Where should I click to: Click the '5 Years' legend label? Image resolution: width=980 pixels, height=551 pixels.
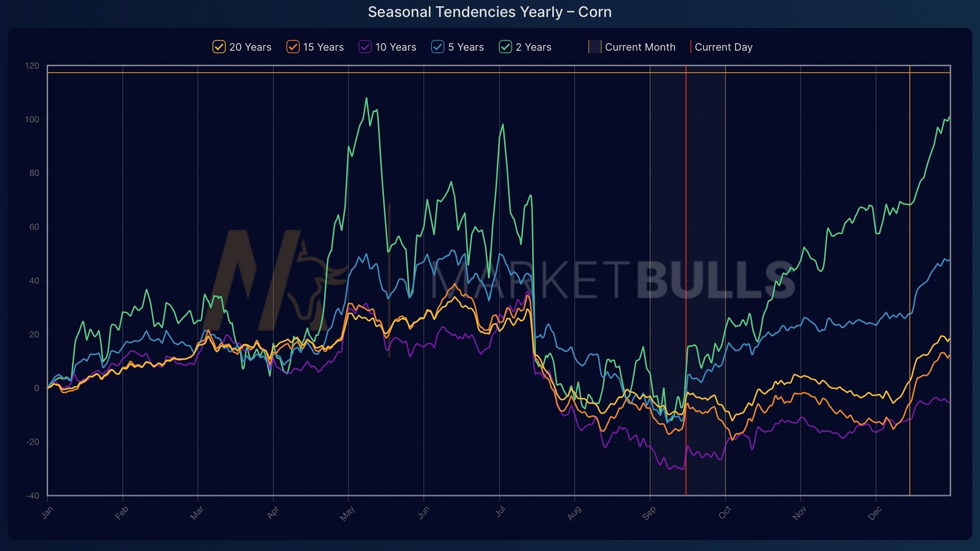466,47
